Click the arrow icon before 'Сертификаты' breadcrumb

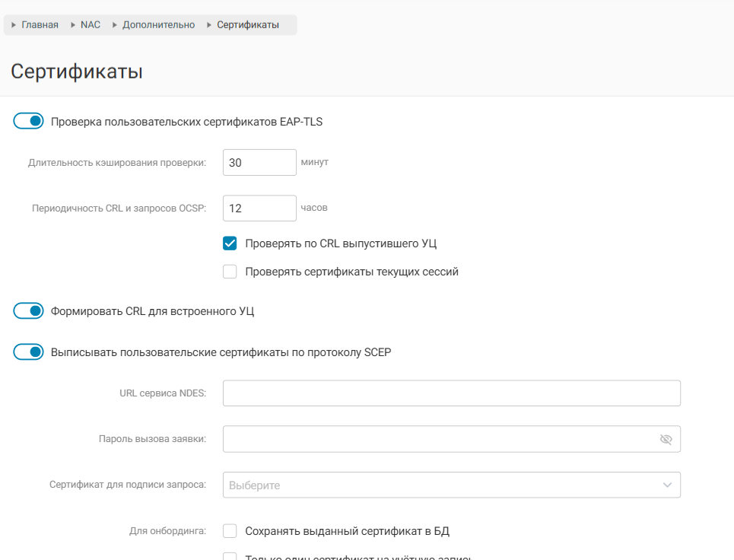point(210,25)
